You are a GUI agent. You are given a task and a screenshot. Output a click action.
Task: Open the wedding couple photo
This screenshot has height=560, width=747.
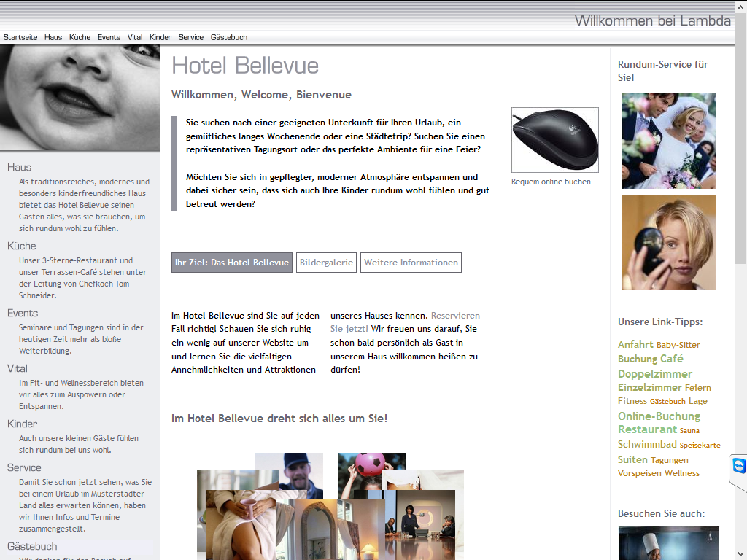tap(669, 141)
